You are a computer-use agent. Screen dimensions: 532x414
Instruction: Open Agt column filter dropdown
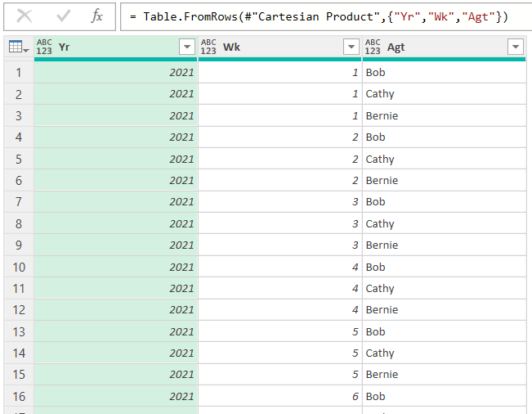click(x=516, y=47)
